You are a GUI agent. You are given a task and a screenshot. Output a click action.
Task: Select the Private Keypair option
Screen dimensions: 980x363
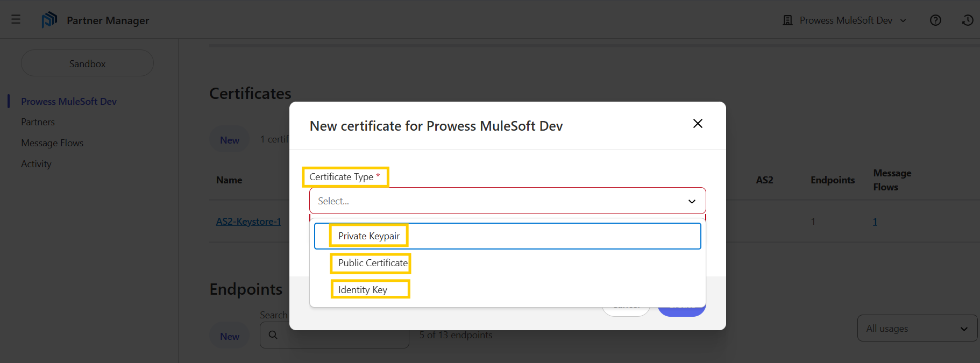[x=369, y=236]
